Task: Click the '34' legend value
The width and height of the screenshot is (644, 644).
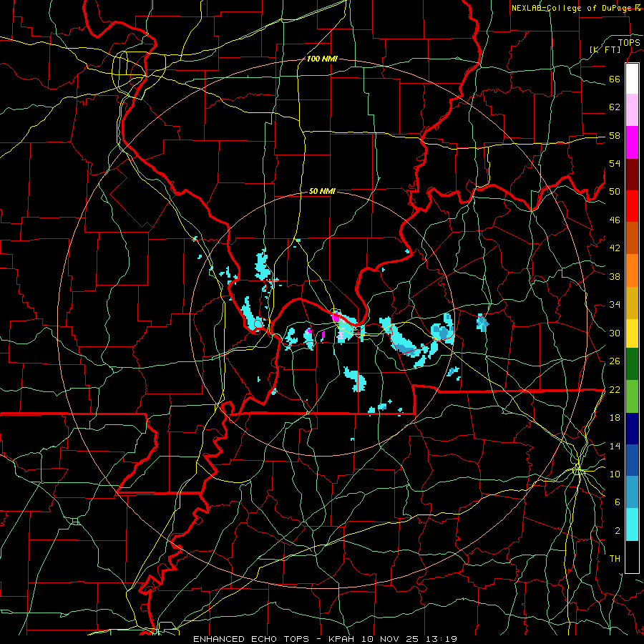Action: click(x=615, y=305)
